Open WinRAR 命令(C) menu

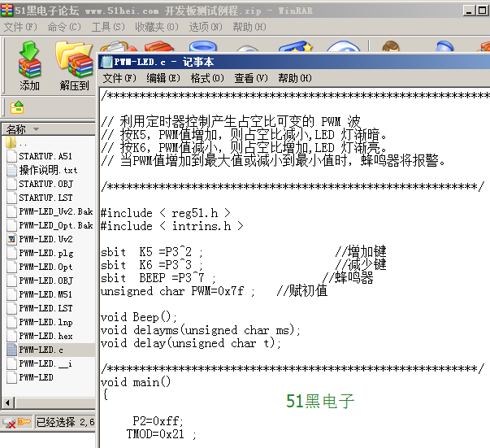pos(64,27)
